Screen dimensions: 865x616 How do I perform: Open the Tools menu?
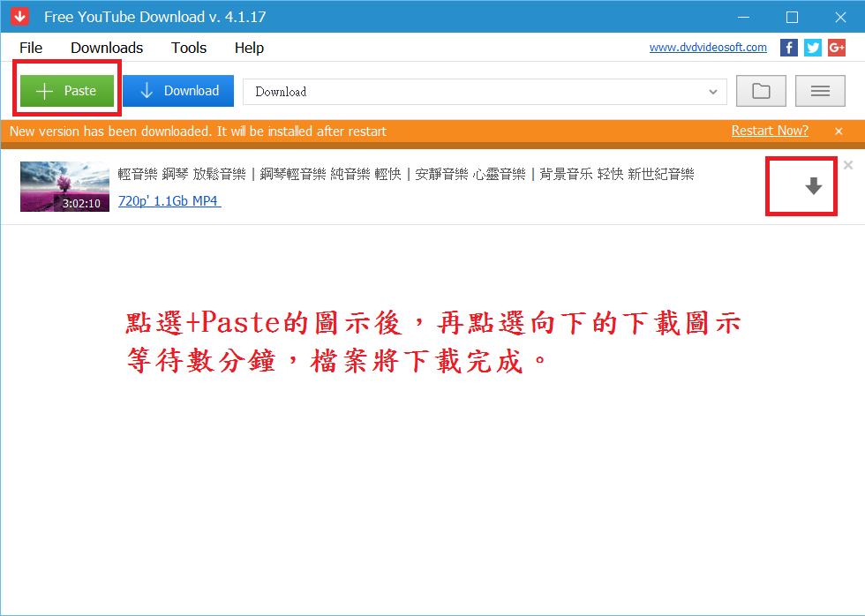click(x=189, y=48)
